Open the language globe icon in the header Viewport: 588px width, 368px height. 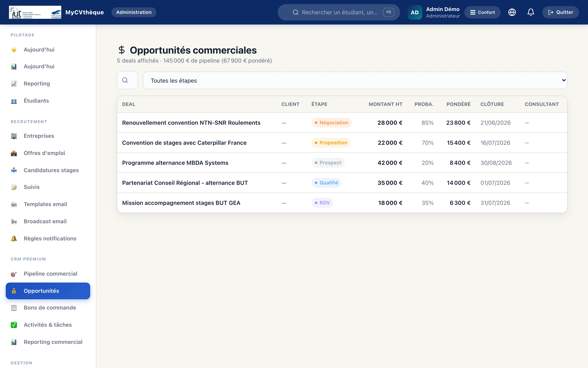pos(512,12)
